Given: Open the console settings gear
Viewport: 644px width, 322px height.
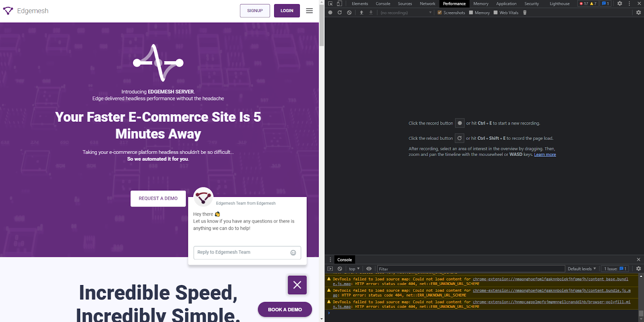Looking at the screenshot, I should [x=638, y=269].
